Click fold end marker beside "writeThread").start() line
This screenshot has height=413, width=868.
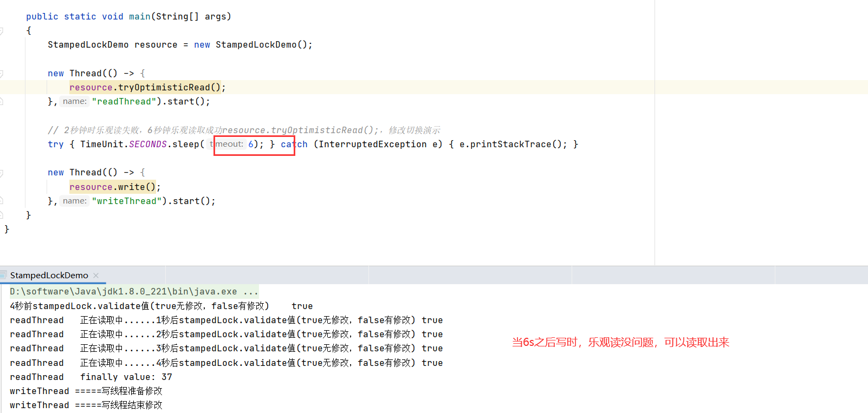[x=2, y=201]
